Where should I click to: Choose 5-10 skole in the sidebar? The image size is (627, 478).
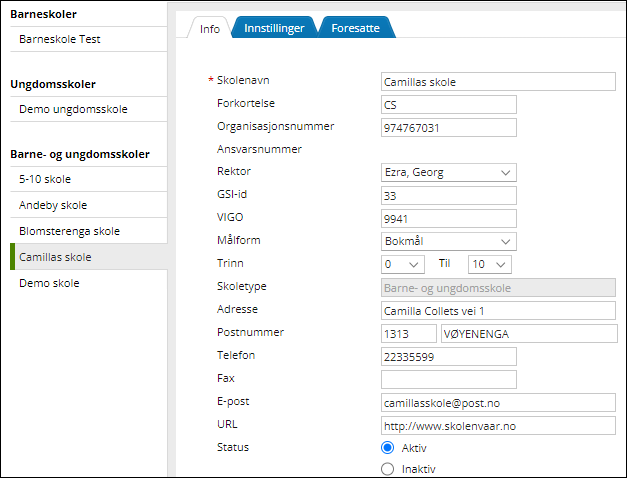point(45,179)
